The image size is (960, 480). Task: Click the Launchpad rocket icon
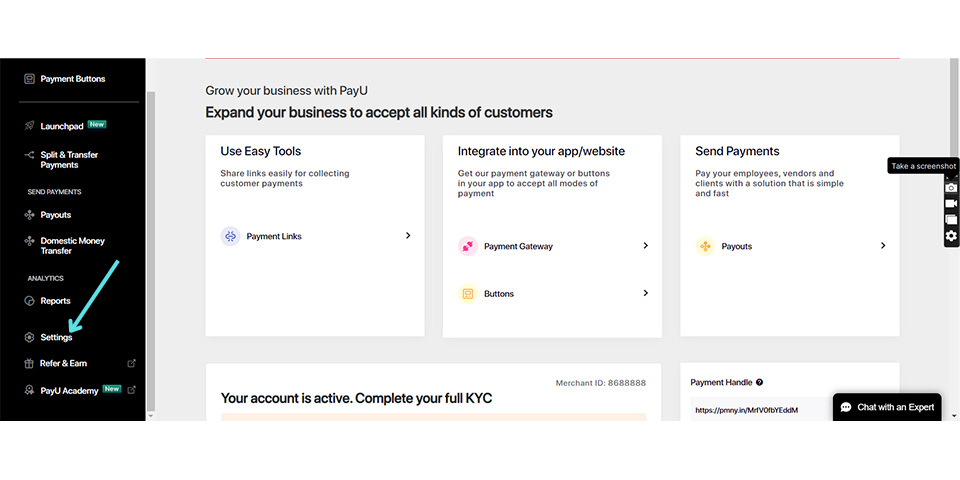[x=30, y=126]
